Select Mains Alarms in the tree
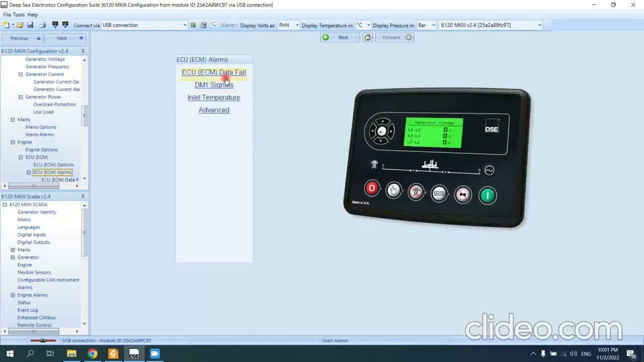This screenshot has width=644, height=362. tap(39, 135)
